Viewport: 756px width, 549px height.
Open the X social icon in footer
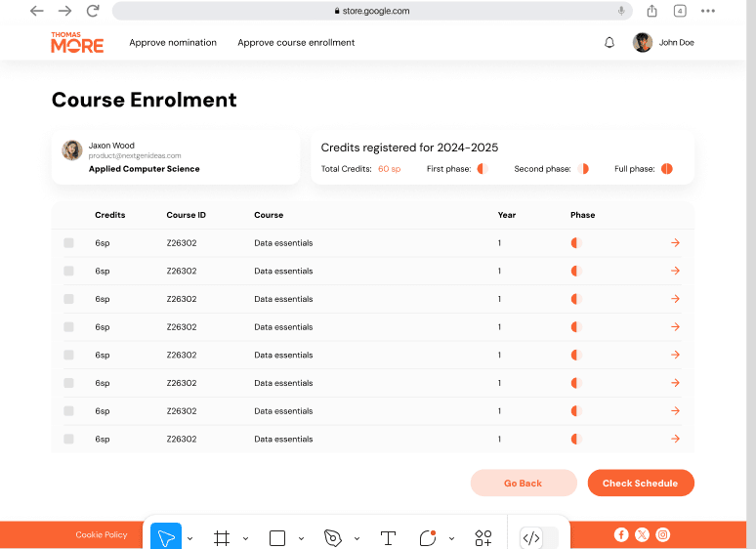[642, 534]
